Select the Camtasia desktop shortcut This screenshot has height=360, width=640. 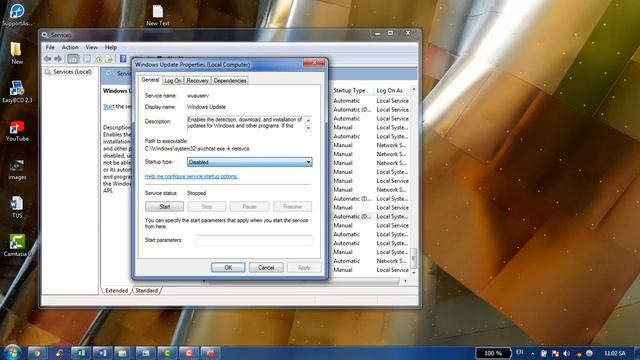[17, 246]
